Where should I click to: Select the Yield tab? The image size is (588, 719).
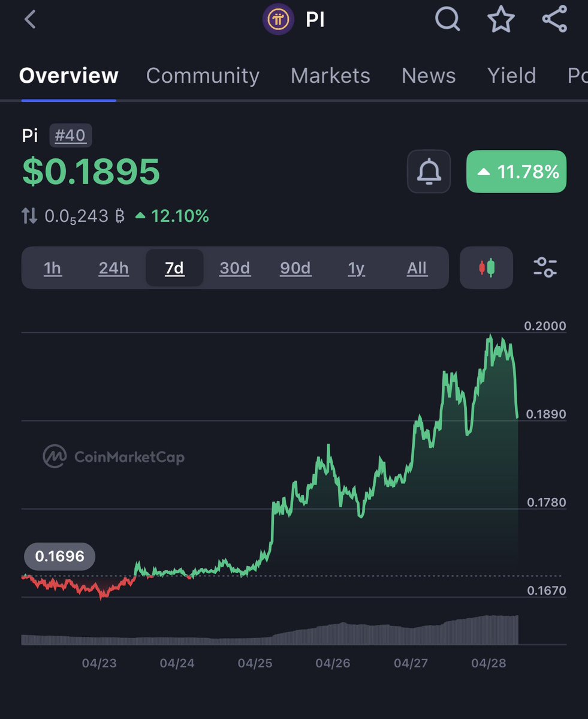click(511, 76)
